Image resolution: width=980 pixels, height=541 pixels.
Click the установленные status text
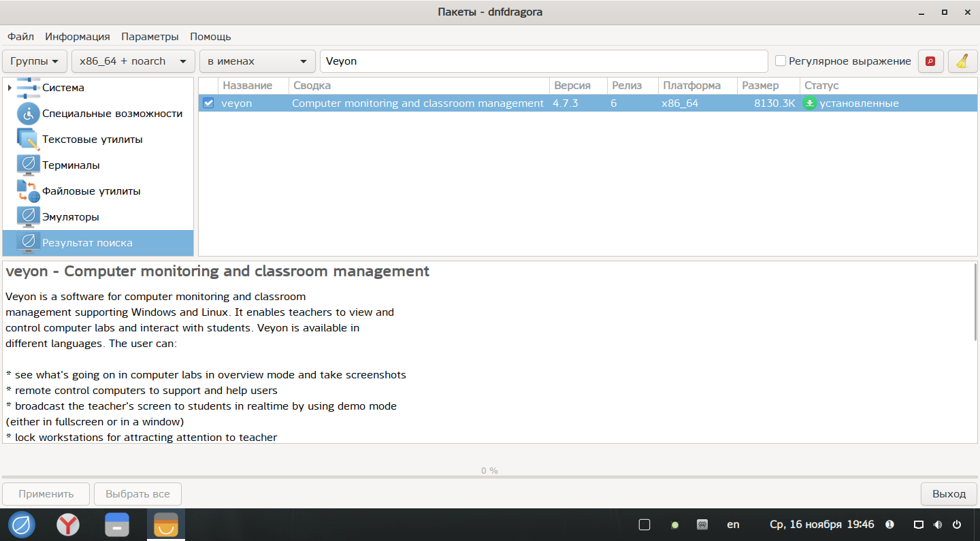859,103
